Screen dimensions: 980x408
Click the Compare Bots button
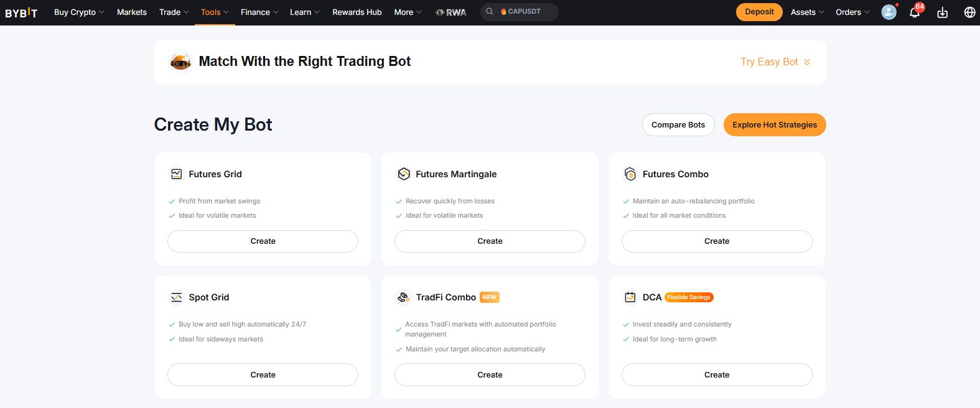(x=678, y=124)
